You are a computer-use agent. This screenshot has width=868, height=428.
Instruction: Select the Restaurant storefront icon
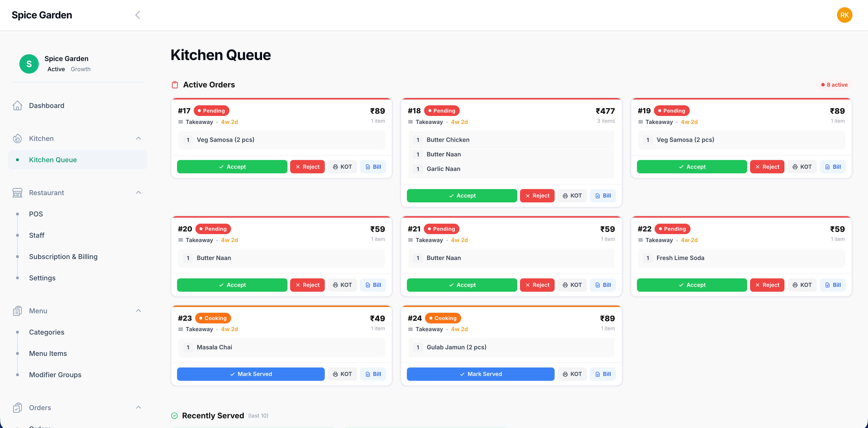click(17, 192)
